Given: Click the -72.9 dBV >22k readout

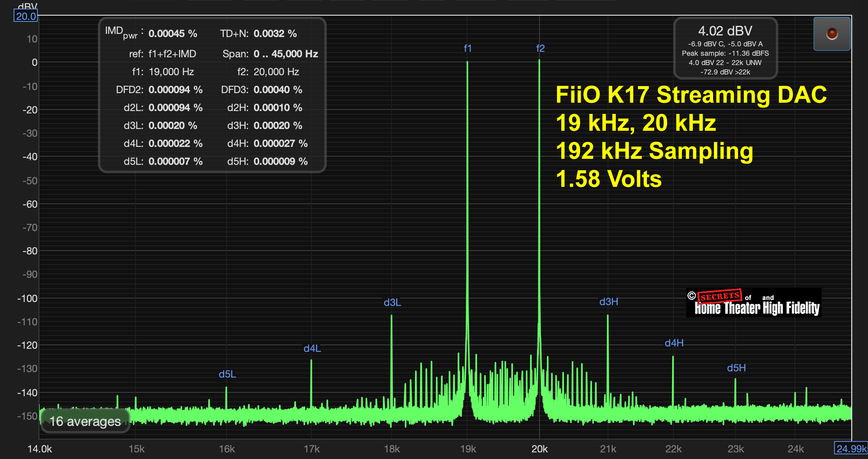Looking at the screenshot, I should click(725, 72).
